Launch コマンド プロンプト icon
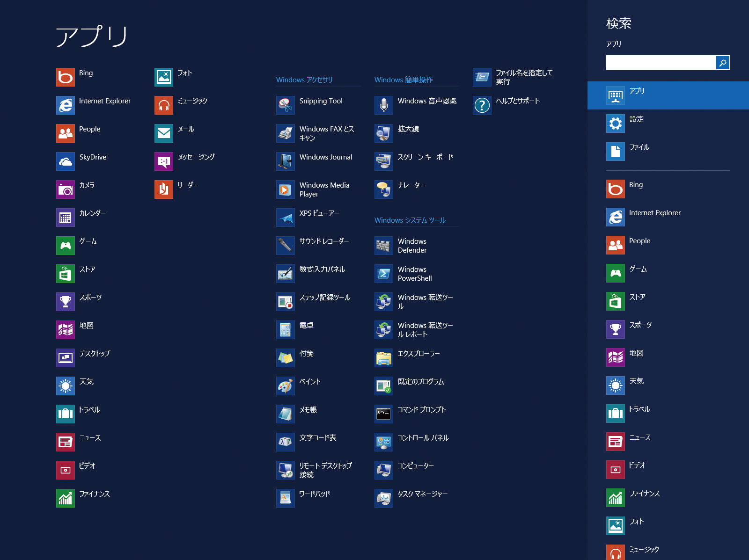The image size is (749, 560). [383, 414]
